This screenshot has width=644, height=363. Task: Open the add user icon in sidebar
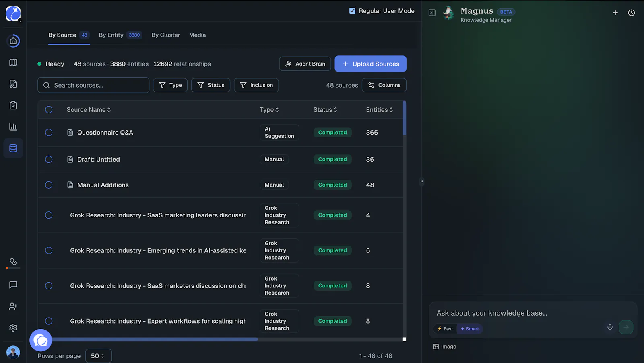click(13, 306)
